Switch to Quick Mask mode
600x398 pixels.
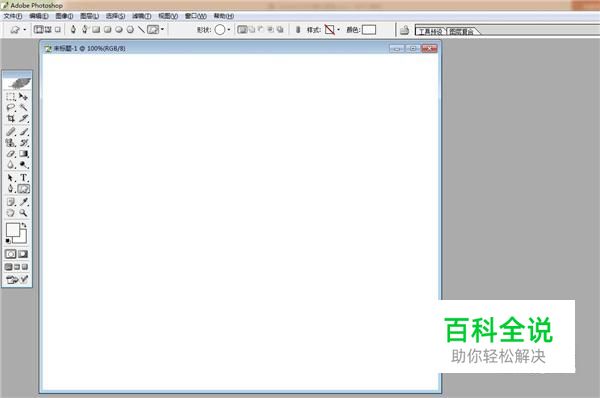click(x=23, y=254)
